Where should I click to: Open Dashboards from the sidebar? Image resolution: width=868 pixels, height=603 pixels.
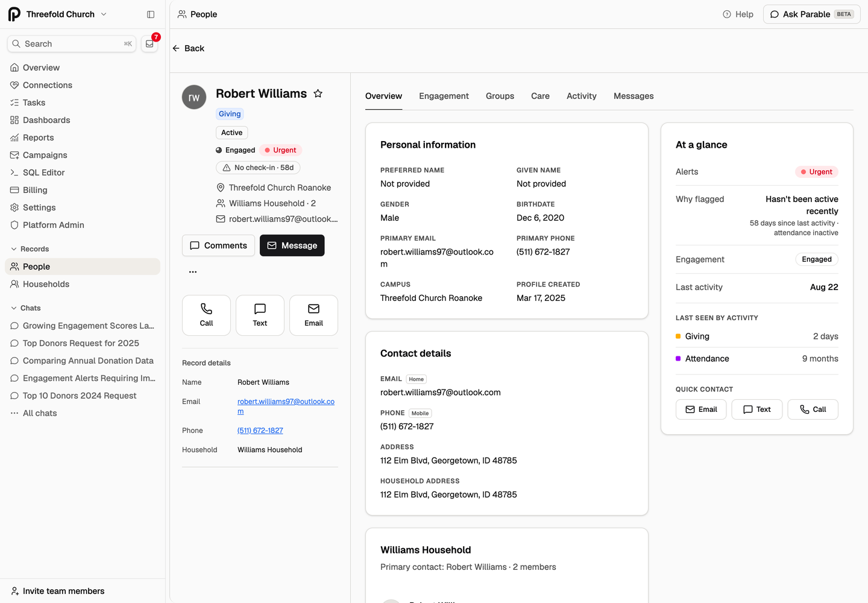point(83,120)
